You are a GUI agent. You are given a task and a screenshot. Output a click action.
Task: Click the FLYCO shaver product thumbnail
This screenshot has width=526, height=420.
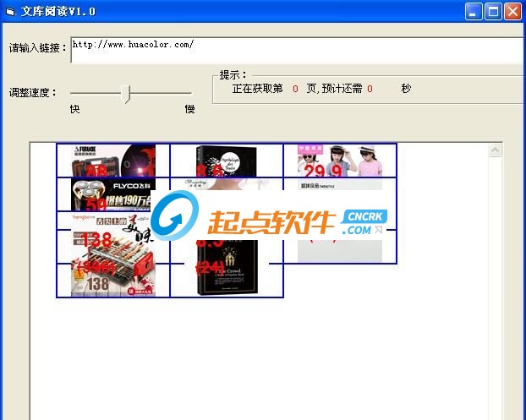pos(113,194)
